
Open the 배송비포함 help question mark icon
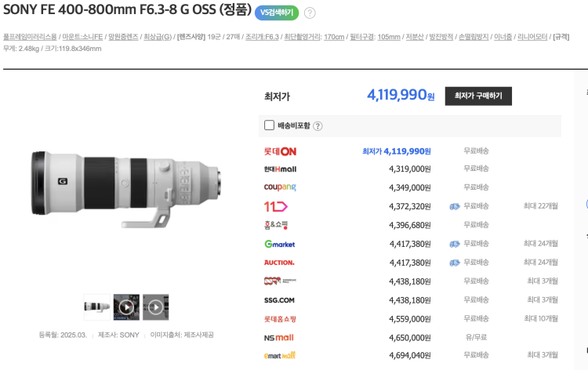click(x=318, y=126)
